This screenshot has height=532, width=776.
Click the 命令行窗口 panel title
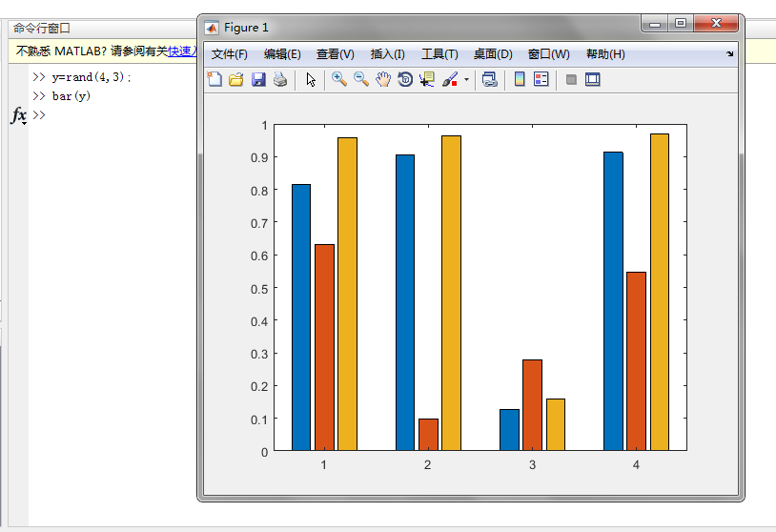(42, 29)
